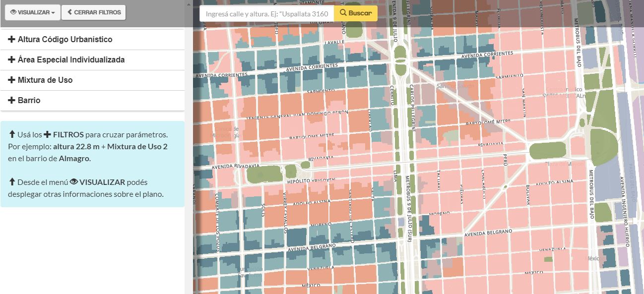644x294 pixels.
Task: Click the eye icon in the Visualizar button
Action: pyautogui.click(x=13, y=12)
